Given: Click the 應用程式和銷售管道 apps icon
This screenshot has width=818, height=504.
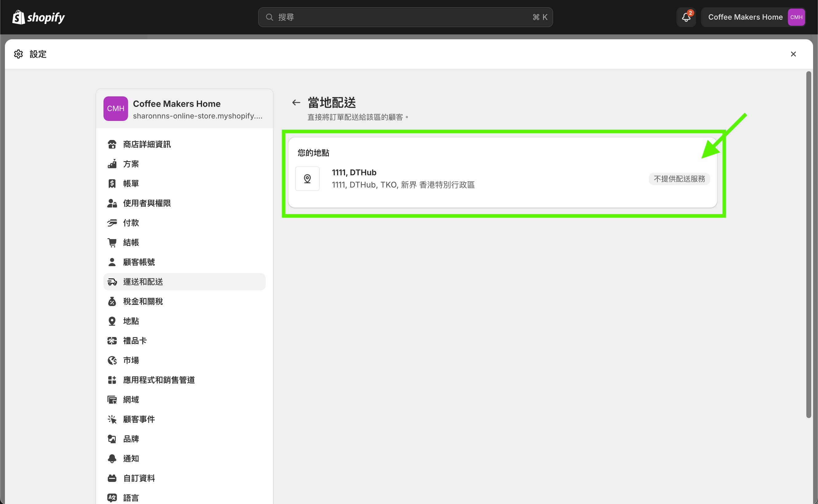Looking at the screenshot, I should tap(112, 380).
